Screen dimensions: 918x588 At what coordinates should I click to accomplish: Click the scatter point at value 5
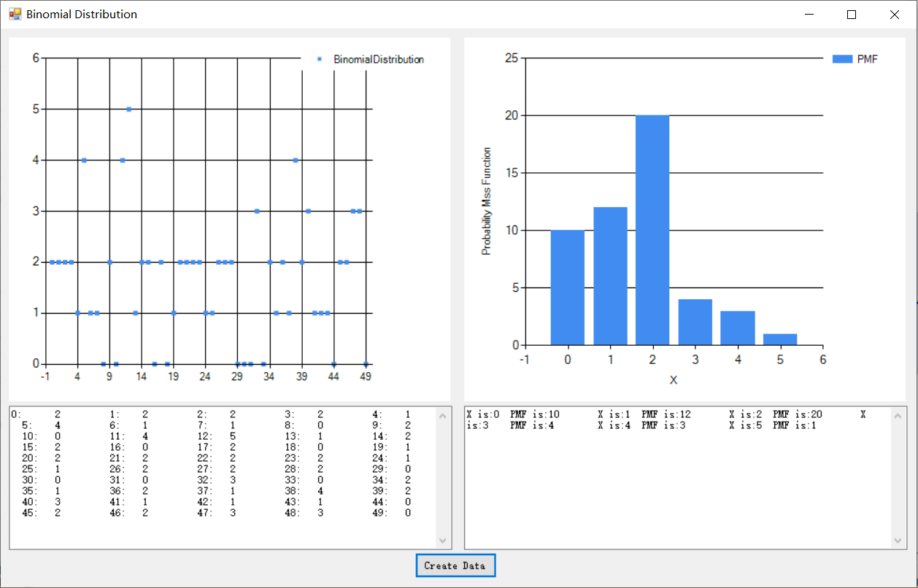128,109
